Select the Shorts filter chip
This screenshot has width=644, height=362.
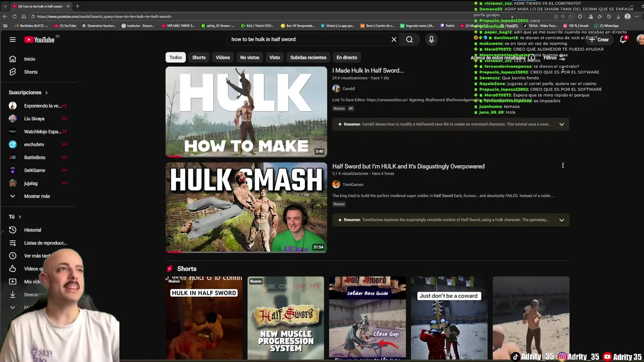pyautogui.click(x=199, y=57)
